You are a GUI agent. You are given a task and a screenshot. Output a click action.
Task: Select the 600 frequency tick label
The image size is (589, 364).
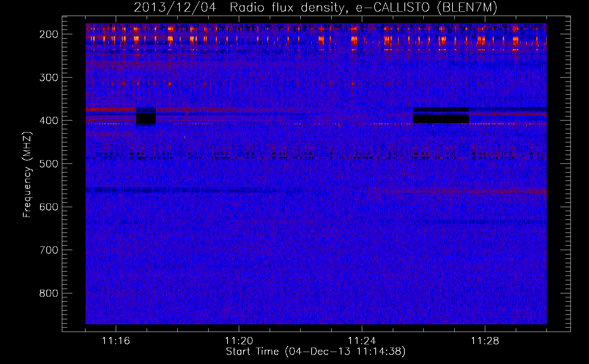click(x=48, y=207)
